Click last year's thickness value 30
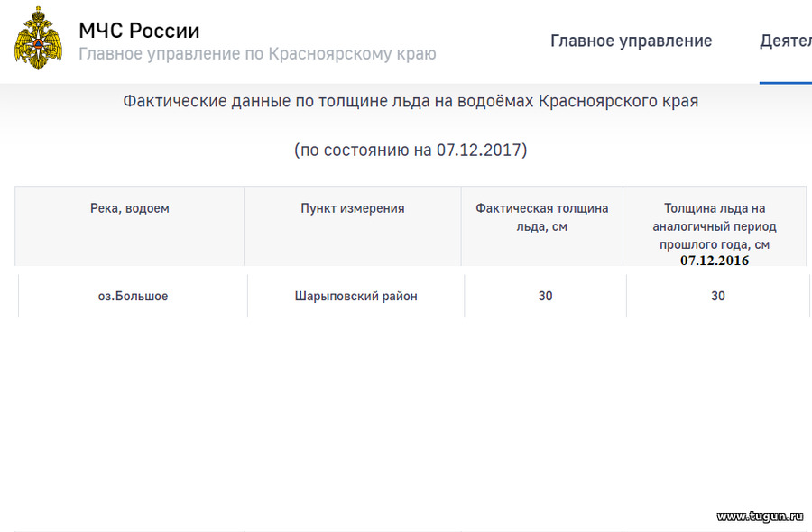Screen dimensions: 812x532 coord(717,296)
